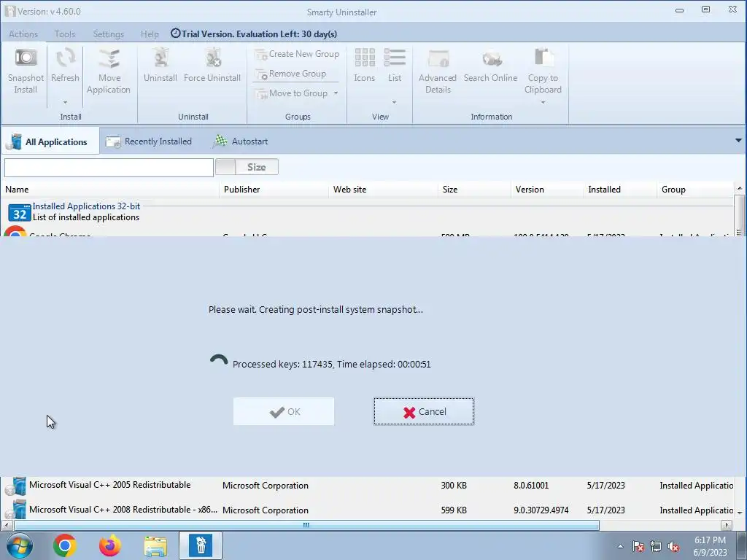
Task: Show hidden system tray icons
Action: pos(620,546)
